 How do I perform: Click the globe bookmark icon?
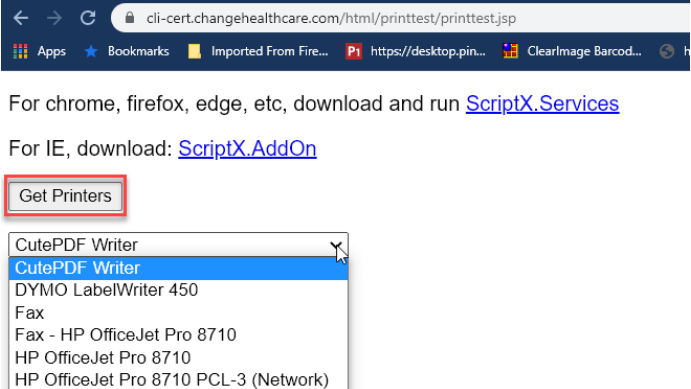(x=667, y=52)
